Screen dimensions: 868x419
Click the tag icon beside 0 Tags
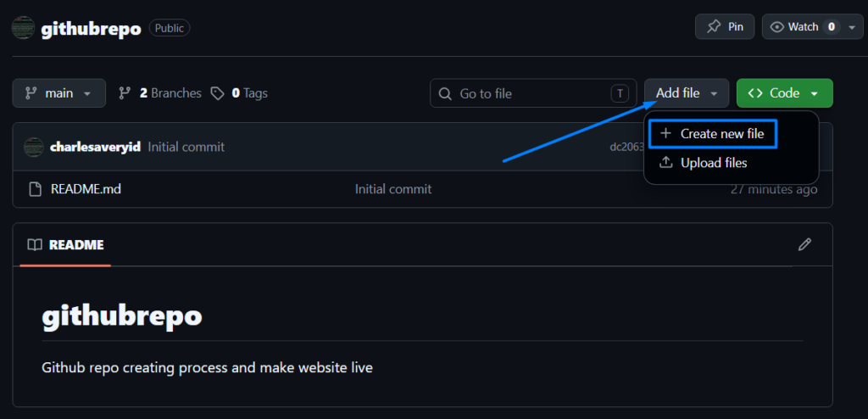[x=218, y=93]
